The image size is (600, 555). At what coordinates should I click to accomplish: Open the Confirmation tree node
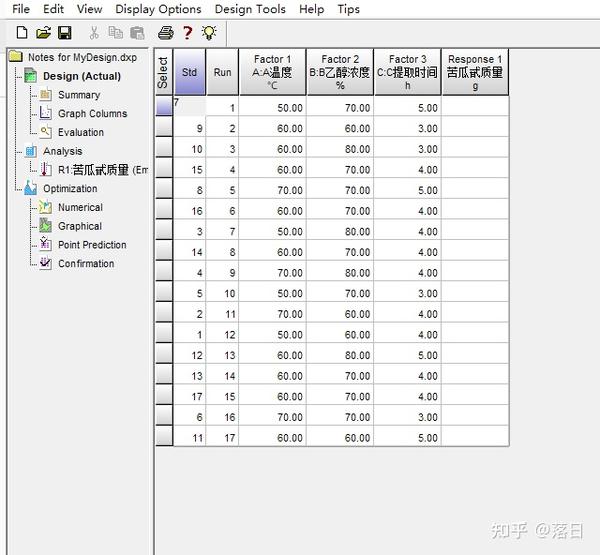(86, 264)
